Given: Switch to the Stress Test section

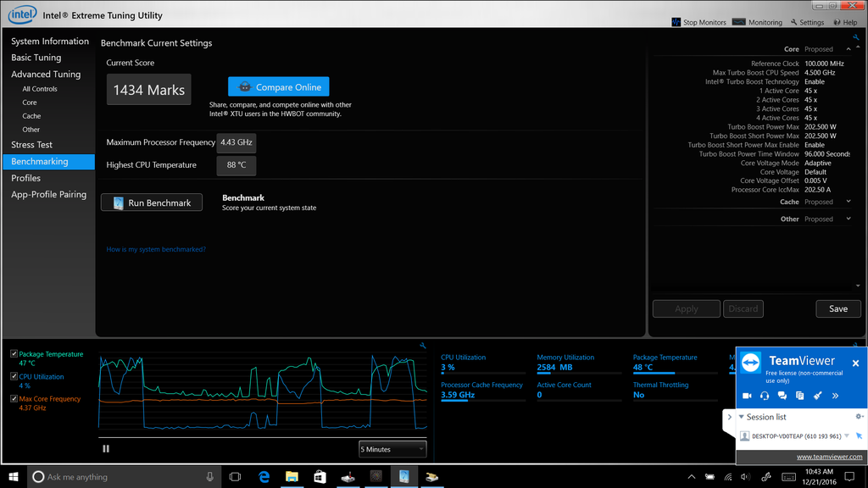Looking at the screenshot, I should (31, 145).
